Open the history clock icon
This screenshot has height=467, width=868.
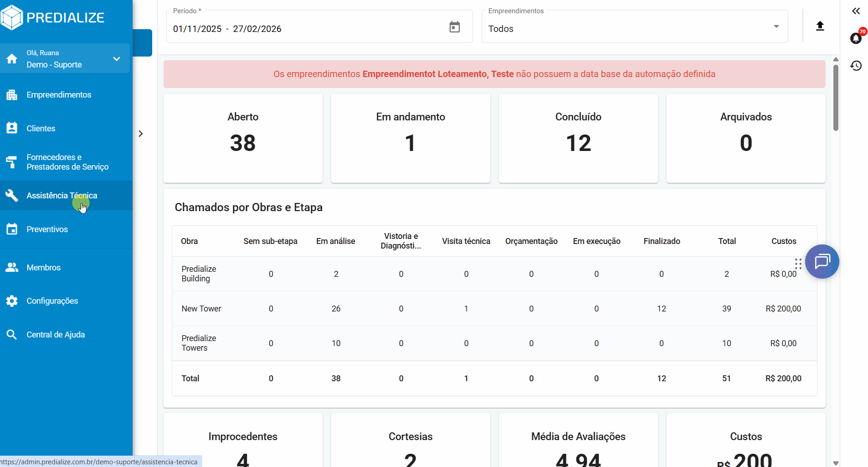pyautogui.click(x=856, y=66)
